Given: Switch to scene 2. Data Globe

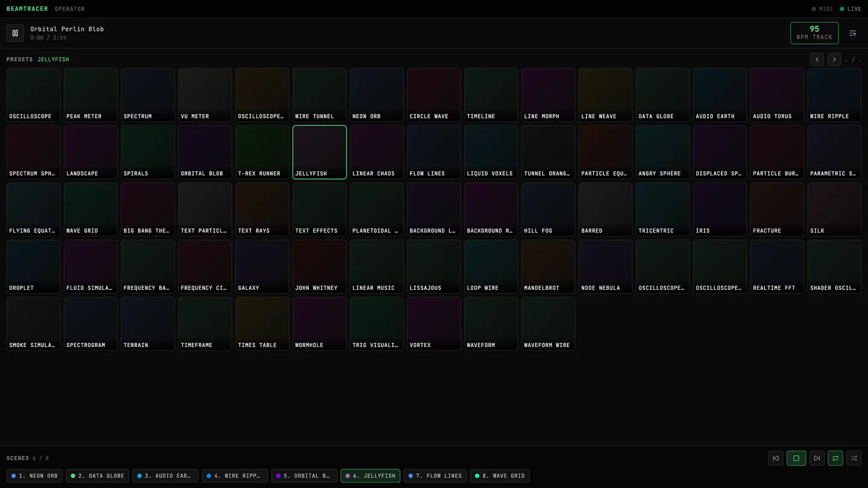Looking at the screenshot, I should (x=98, y=475).
